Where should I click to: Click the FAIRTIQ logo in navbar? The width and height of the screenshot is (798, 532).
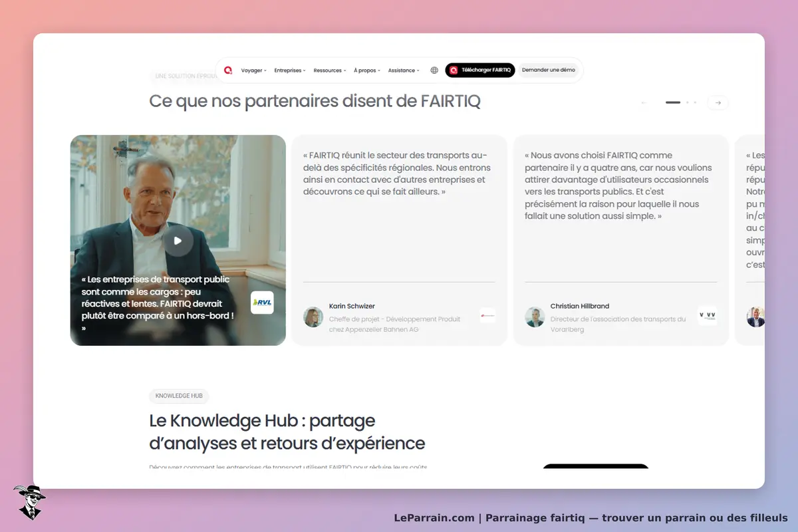[x=228, y=70]
